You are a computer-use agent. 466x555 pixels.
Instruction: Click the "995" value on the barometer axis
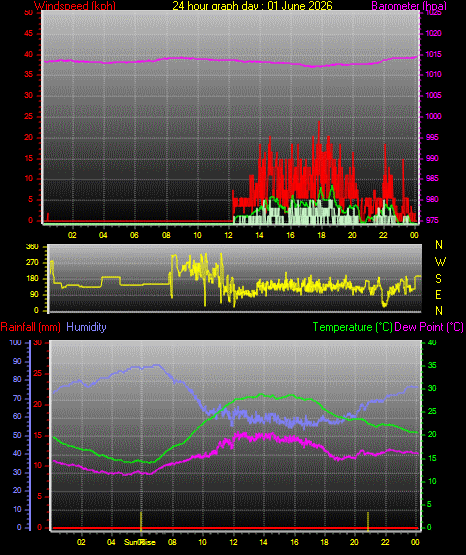[x=432, y=137]
